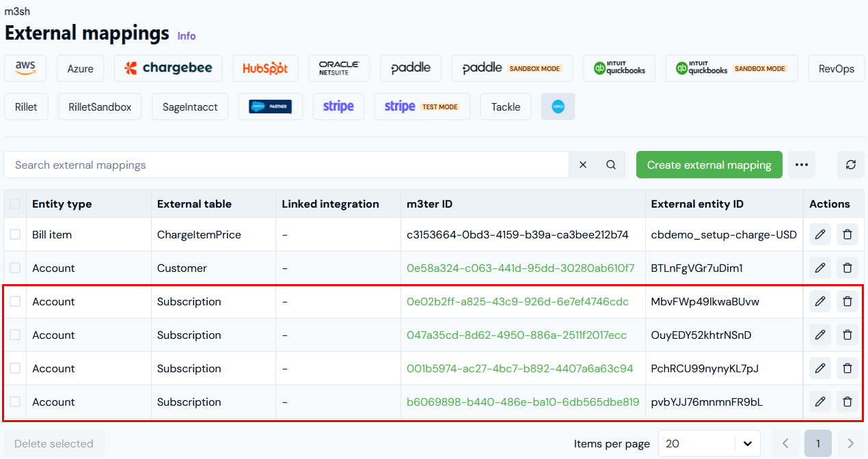The height and width of the screenshot is (459, 868).
Task: Delete the cbdemo_setup-charge-USD mapping
Action: click(x=847, y=234)
